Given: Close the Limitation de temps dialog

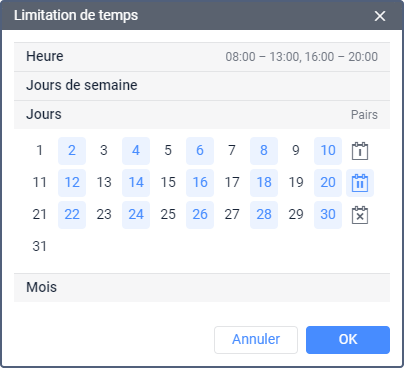Looking at the screenshot, I should coord(380,16).
